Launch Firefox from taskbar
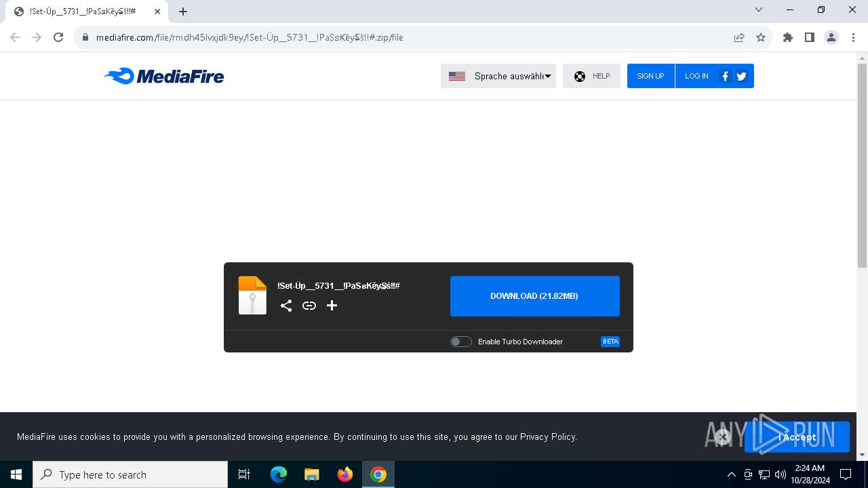 click(345, 474)
